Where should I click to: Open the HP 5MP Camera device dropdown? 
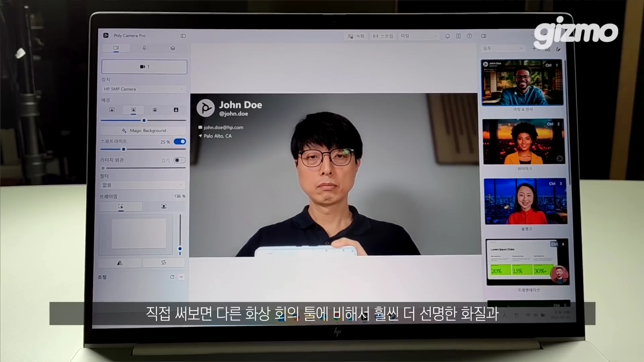coord(144,89)
